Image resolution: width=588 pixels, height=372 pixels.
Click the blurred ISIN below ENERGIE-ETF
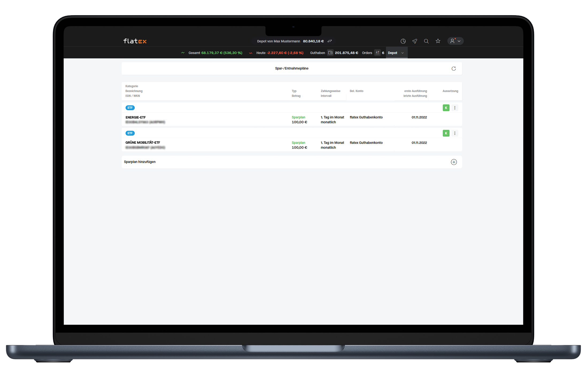coord(145,122)
